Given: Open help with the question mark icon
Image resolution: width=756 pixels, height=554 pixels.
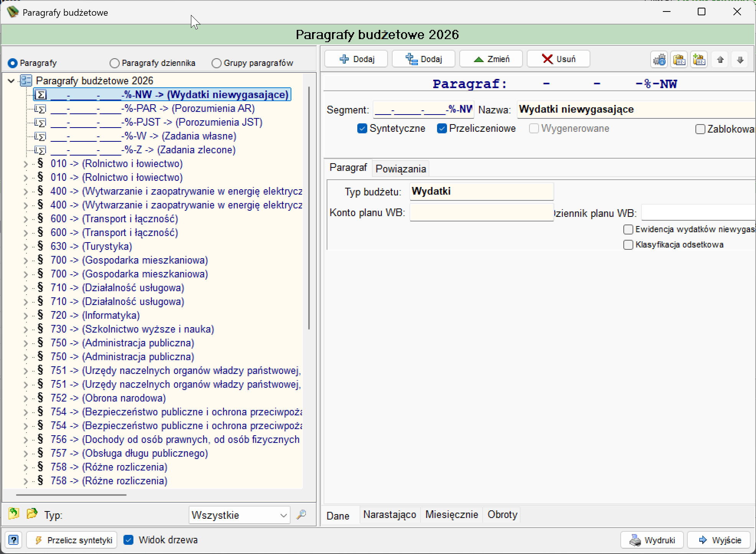Looking at the screenshot, I should click(x=13, y=540).
